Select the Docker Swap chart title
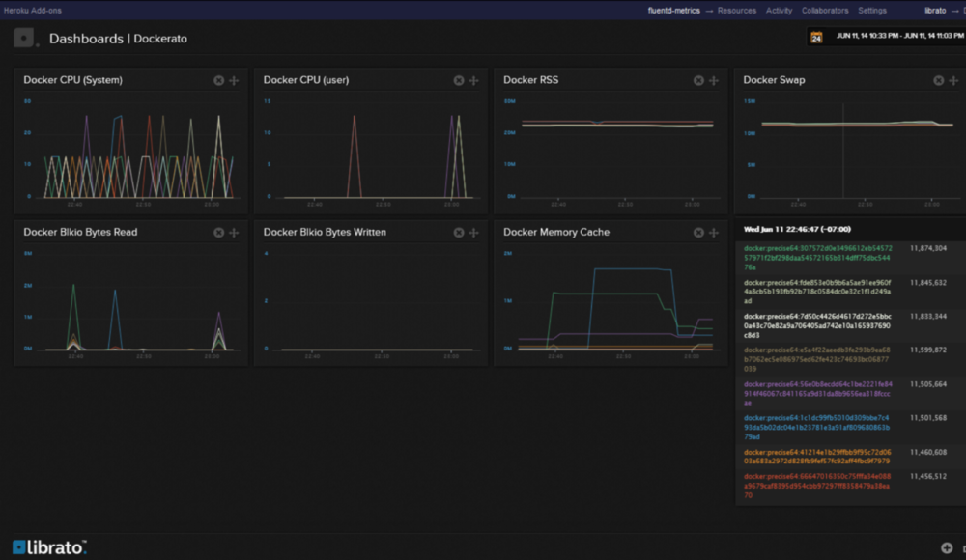This screenshot has width=966, height=560. (774, 80)
